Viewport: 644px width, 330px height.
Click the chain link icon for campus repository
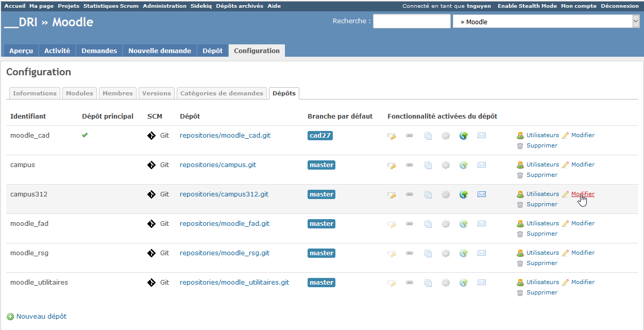click(x=410, y=165)
